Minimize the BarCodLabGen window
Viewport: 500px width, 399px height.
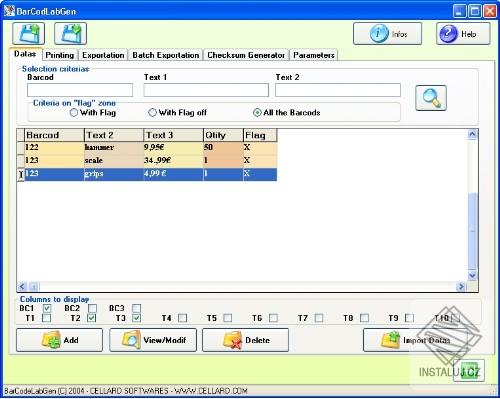point(460,11)
